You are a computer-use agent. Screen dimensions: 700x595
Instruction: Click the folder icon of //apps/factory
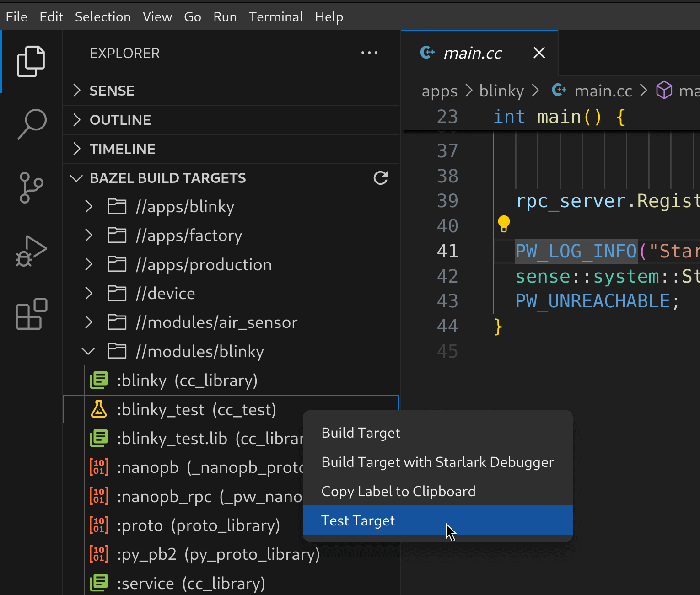point(117,236)
